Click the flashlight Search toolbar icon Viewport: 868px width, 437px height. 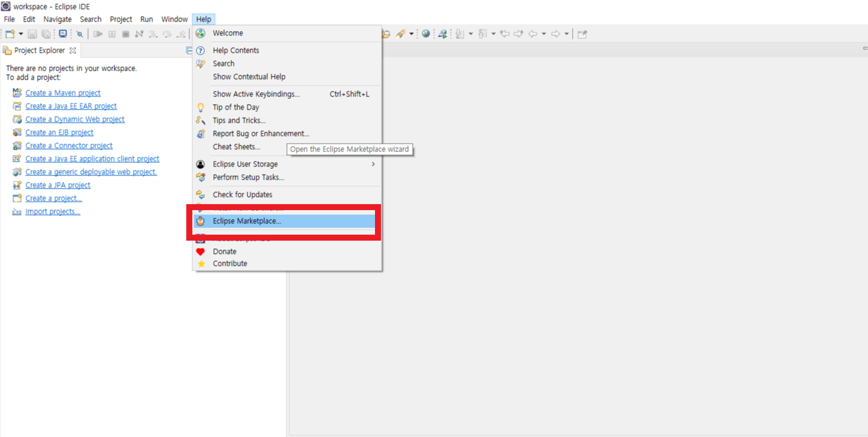coord(401,34)
